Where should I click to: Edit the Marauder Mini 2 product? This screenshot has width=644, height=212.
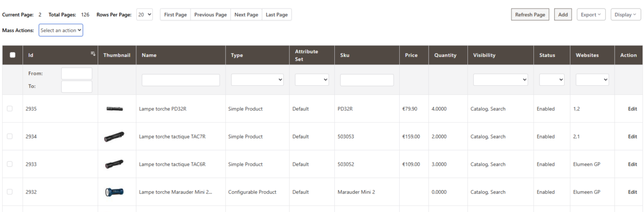[632, 192]
